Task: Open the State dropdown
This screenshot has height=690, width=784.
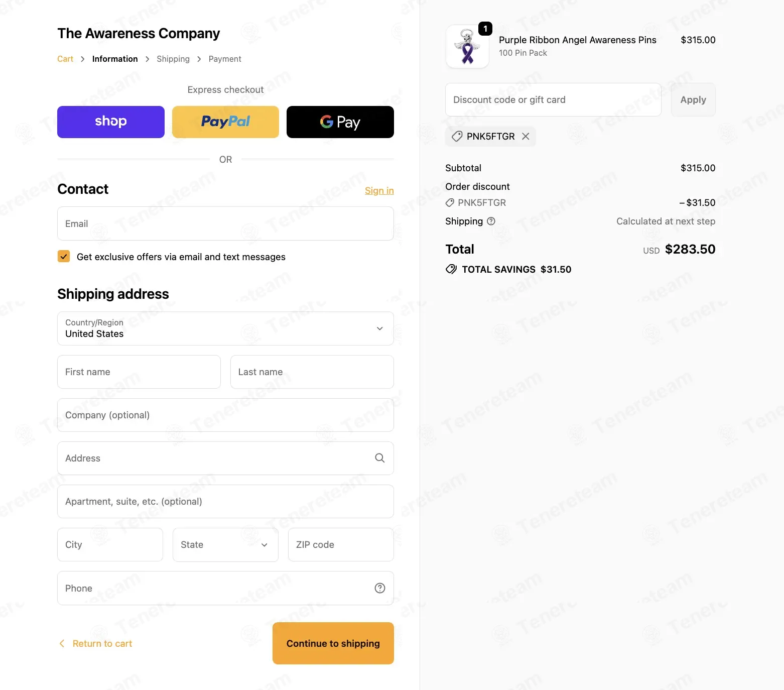Action: pos(225,545)
